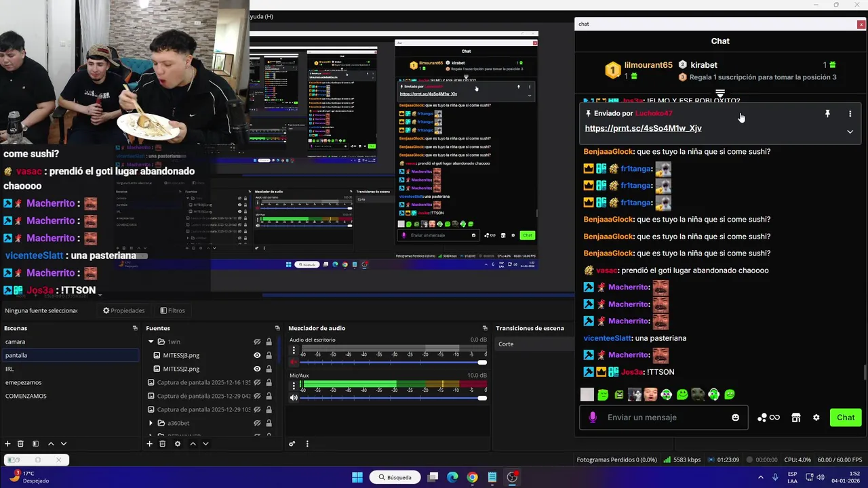Open the Propiedades button
Screen dimensions: 868x488
pyautogui.click(x=123, y=310)
